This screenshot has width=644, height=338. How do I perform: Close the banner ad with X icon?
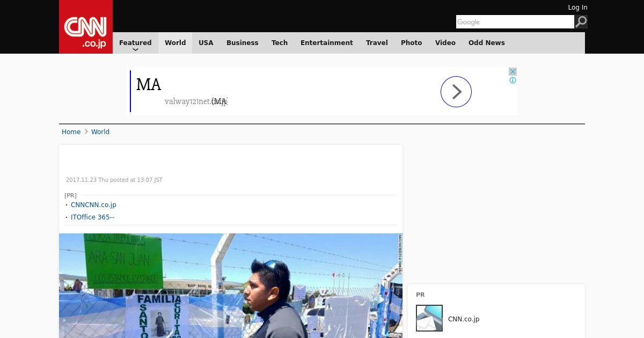(x=513, y=71)
